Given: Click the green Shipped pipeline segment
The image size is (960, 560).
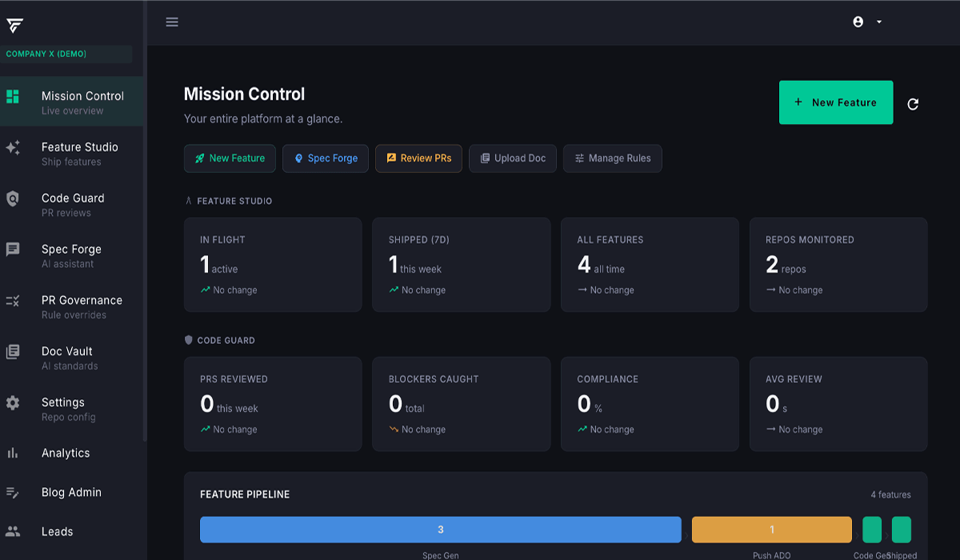Looking at the screenshot, I should tap(902, 530).
